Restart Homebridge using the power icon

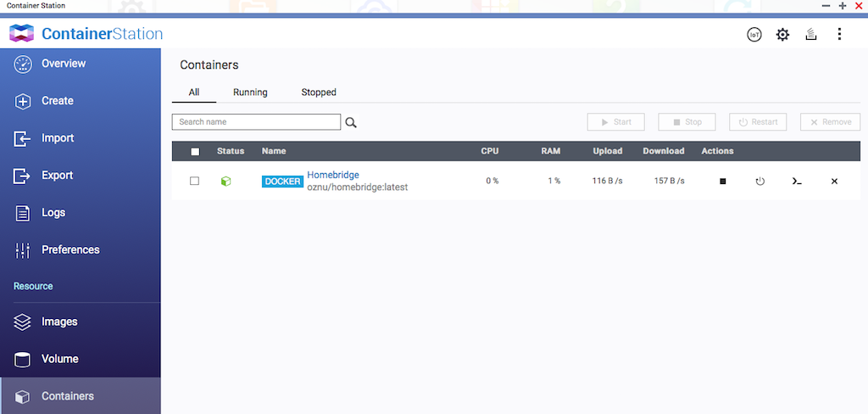tap(759, 182)
